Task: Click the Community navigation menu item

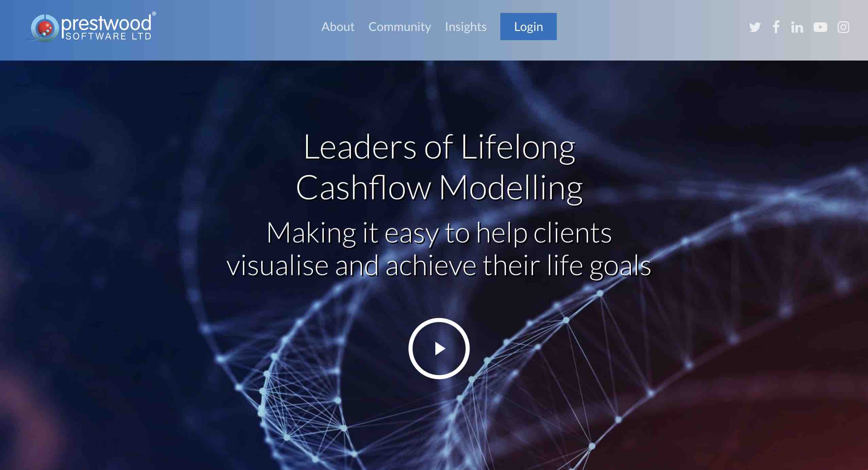Action: (x=400, y=26)
